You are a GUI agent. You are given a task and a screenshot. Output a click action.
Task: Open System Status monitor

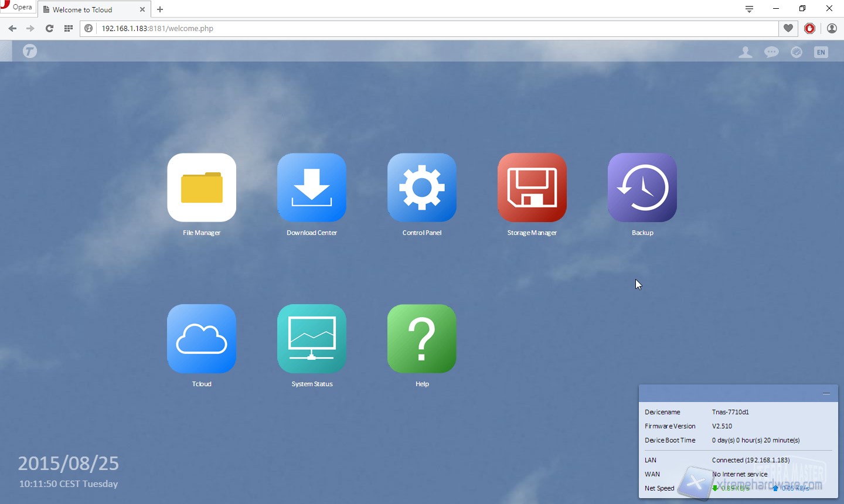(312, 339)
